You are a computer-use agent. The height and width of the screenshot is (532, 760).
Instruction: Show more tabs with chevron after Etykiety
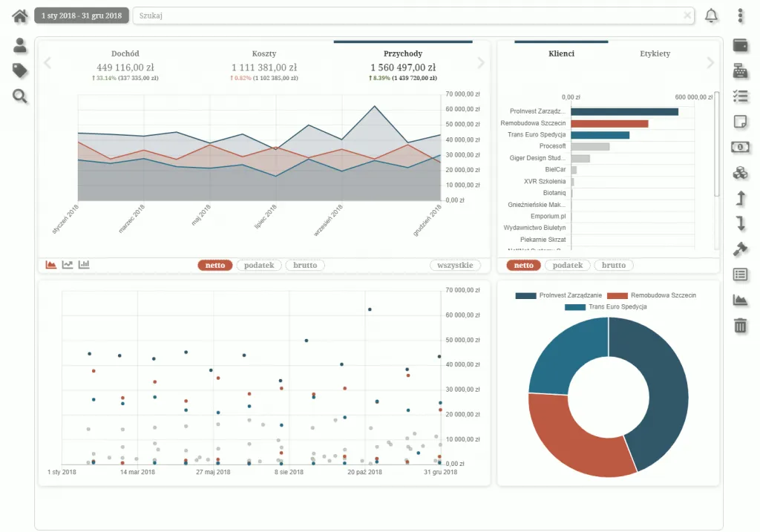[x=710, y=63]
